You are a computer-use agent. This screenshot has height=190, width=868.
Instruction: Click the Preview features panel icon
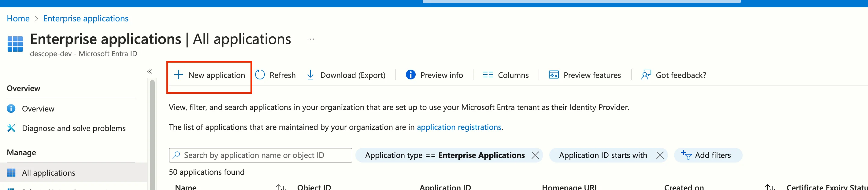554,75
